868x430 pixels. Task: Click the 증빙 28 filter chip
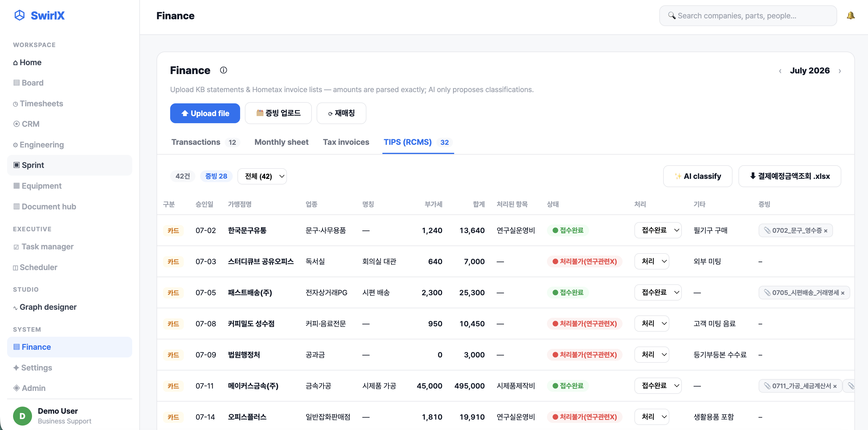point(216,176)
